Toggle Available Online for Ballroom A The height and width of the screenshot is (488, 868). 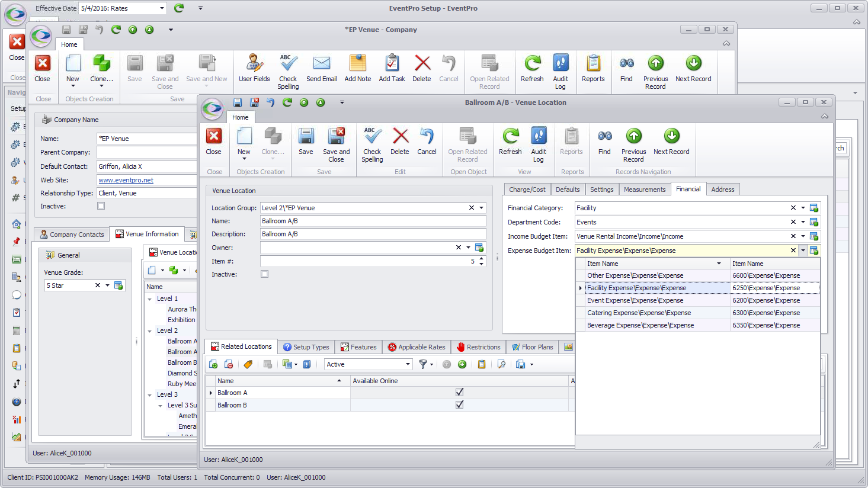(459, 392)
